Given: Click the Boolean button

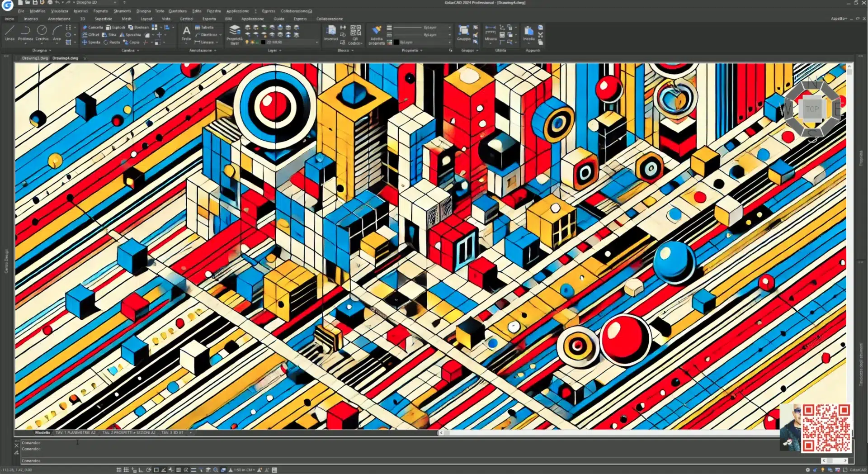Looking at the screenshot, I should click(x=138, y=27).
